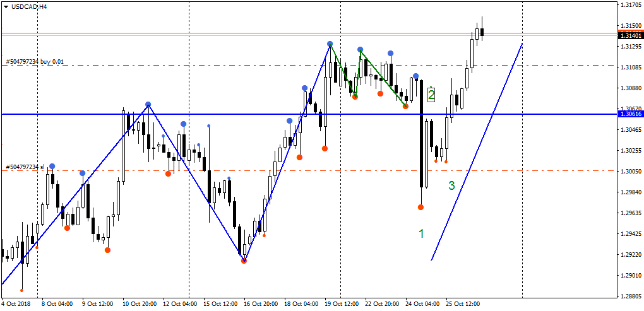
Task: Click price scale value 1.30880
Action: click(631, 88)
